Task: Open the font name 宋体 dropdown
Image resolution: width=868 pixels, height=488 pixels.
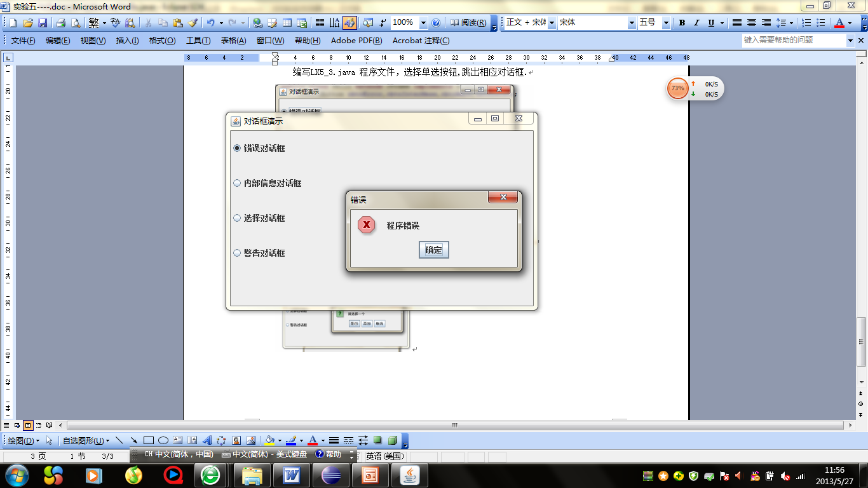Action: click(x=632, y=23)
